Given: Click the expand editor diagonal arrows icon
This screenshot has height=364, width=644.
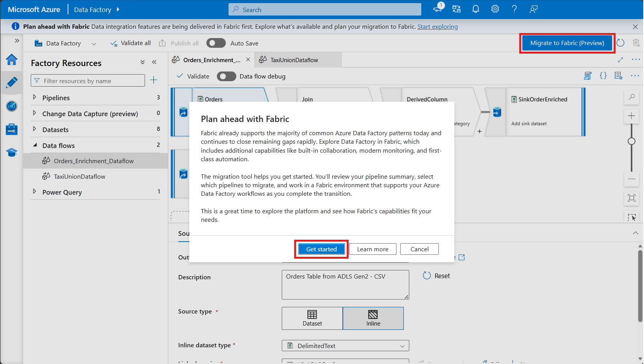Looking at the screenshot, I should 621,60.
